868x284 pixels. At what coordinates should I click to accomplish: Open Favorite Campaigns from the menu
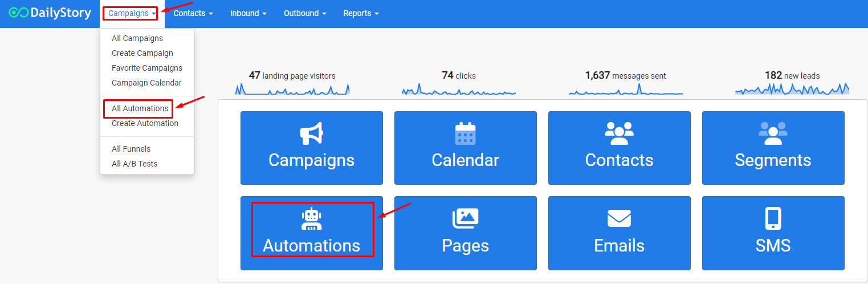pyautogui.click(x=147, y=68)
